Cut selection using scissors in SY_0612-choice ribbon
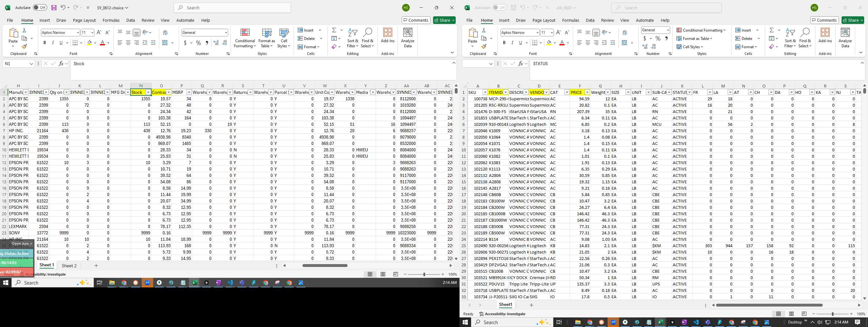The height and width of the screenshot is (327, 868). pos(24,30)
